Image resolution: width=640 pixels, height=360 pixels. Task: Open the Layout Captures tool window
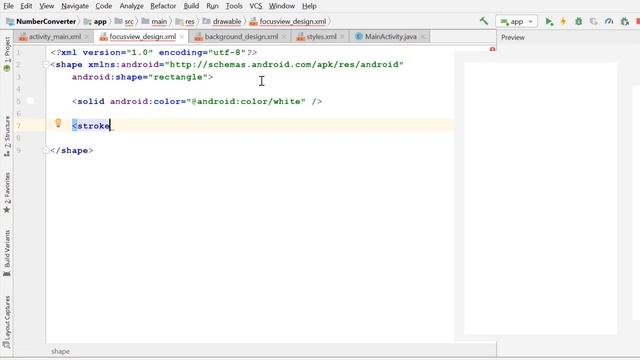(7, 322)
